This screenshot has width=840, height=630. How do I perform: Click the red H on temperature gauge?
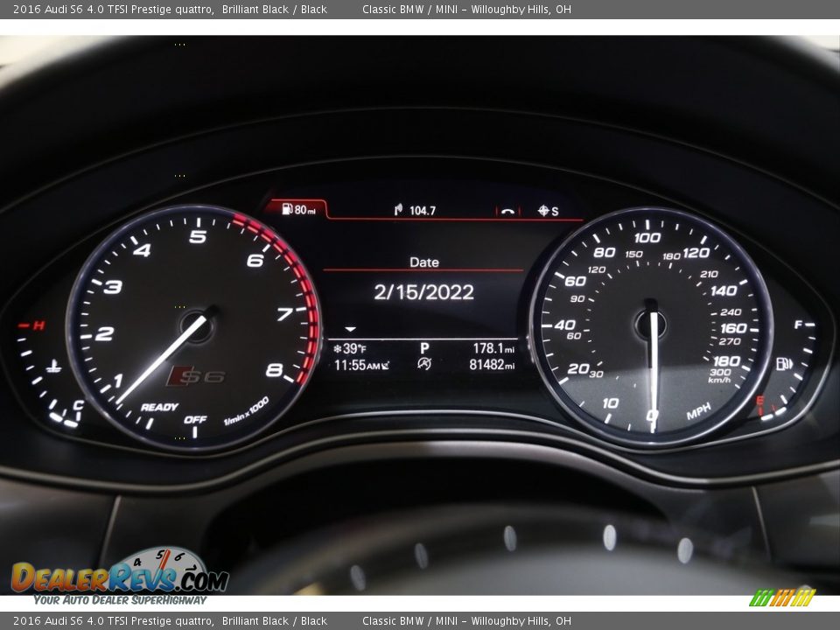(x=38, y=325)
